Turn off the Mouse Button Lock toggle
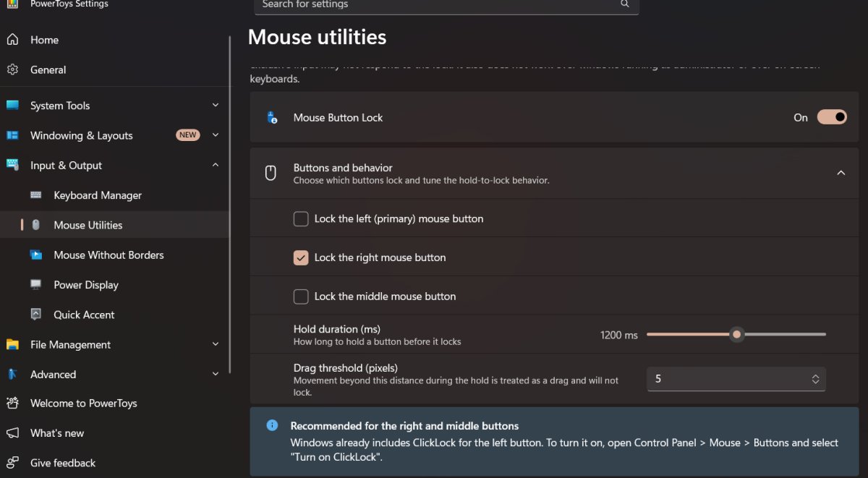The width and height of the screenshot is (868, 478). [x=832, y=117]
